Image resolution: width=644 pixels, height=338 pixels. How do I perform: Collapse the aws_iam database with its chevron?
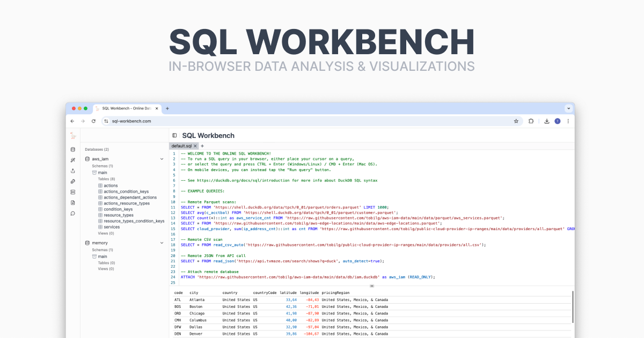pos(162,158)
